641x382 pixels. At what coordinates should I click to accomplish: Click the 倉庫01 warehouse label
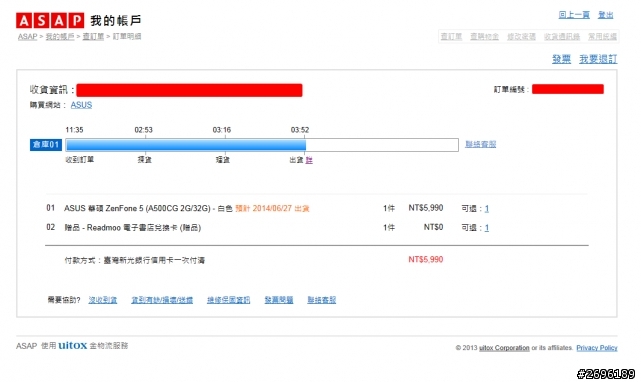click(46, 144)
